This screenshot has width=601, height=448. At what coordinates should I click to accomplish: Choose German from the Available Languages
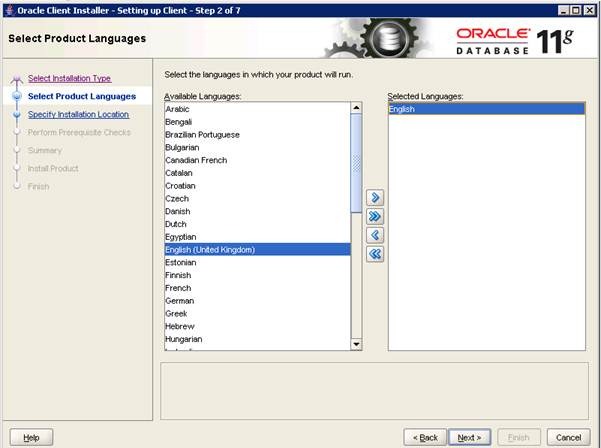click(180, 301)
